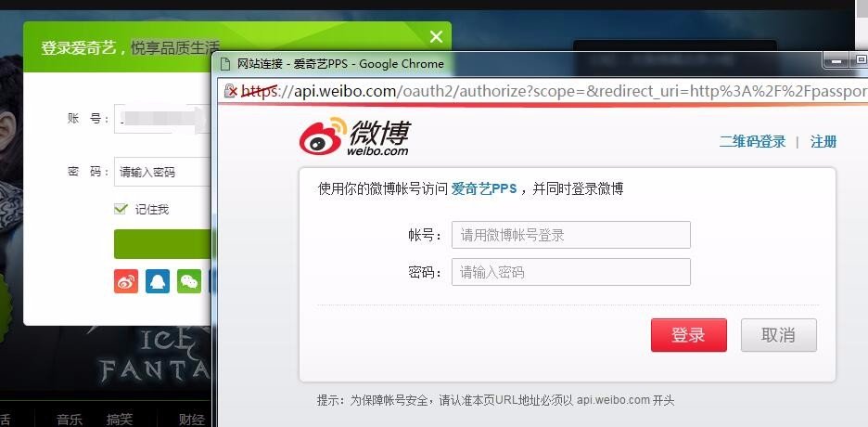Focus the iQiyi 账号 account field

point(162,119)
